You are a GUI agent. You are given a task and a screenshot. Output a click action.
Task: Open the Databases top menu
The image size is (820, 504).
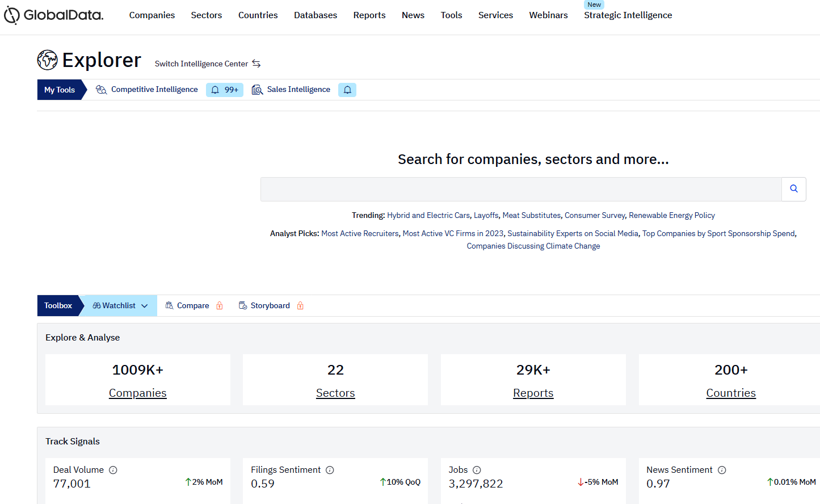tap(316, 15)
